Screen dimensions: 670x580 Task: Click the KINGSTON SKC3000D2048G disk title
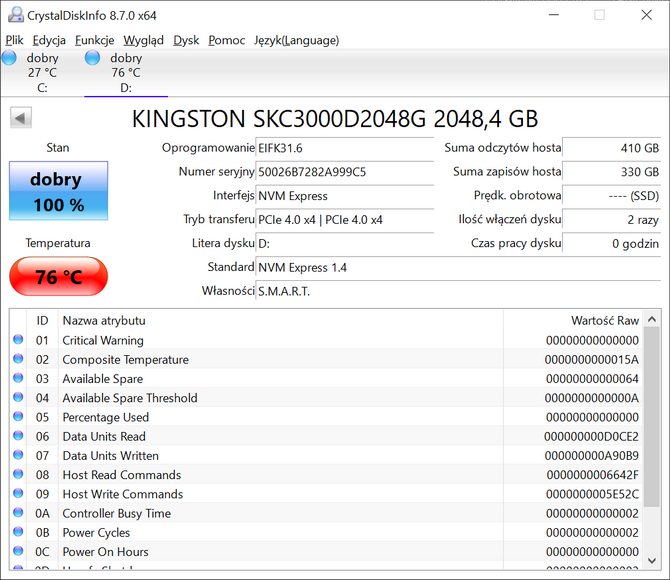point(335,118)
